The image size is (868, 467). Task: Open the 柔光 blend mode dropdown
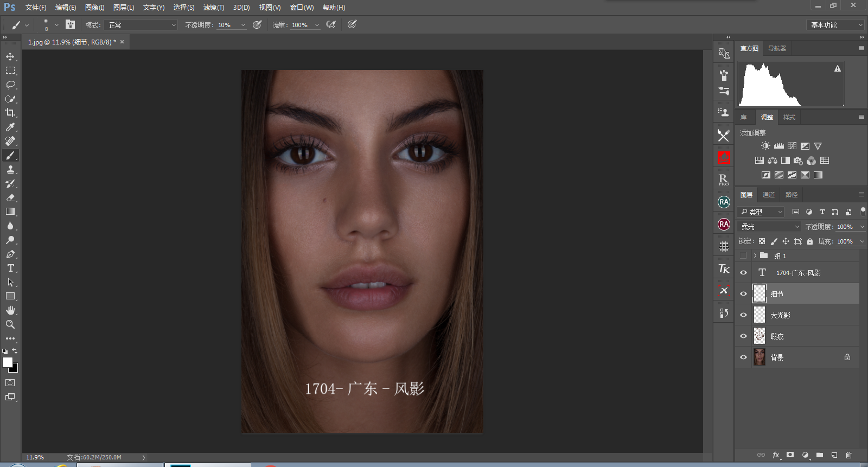[x=769, y=227]
